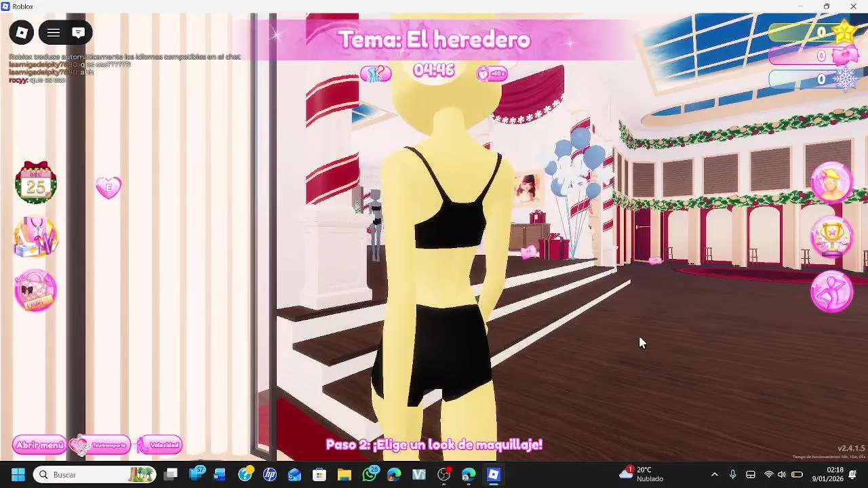
Task: Open the pink Code bag icon
Action: (x=35, y=290)
